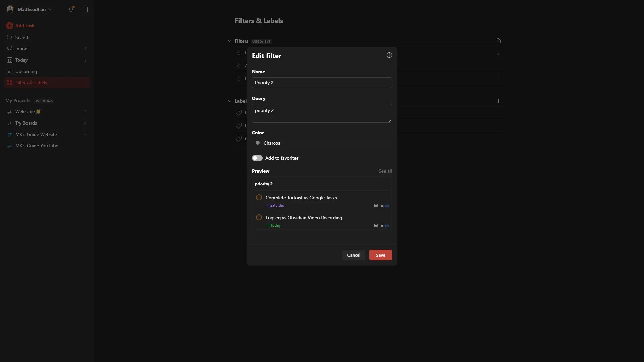Click the Add task plus icon
This screenshot has width=644, height=362.
tap(9, 26)
